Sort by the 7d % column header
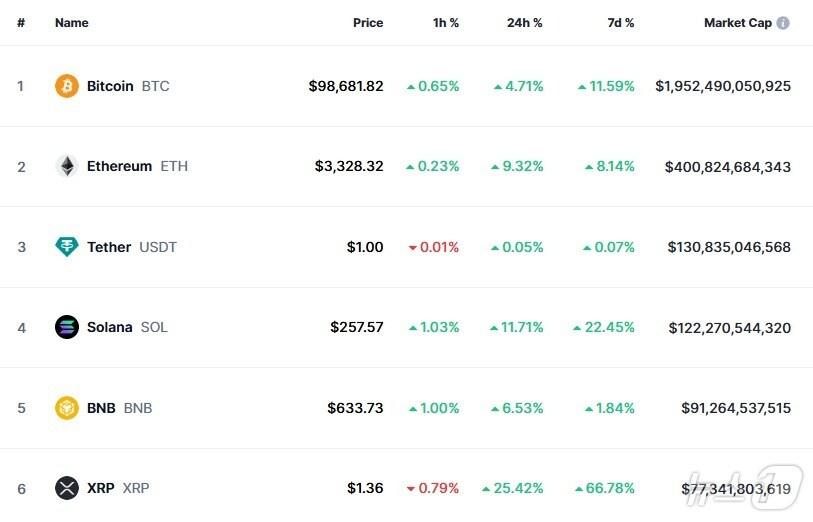Viewport: 813px width, 522px height. tap(621, 23)
